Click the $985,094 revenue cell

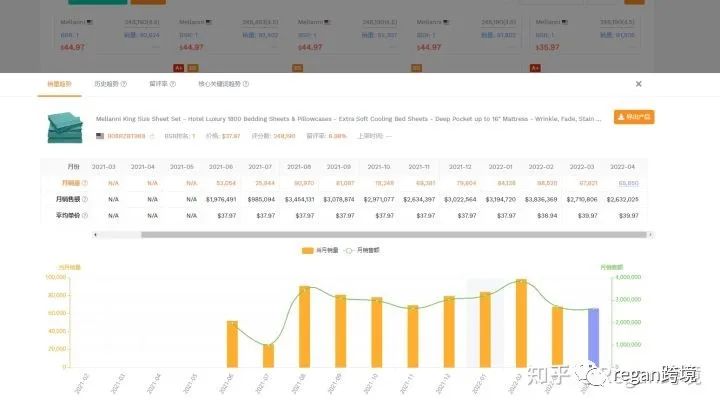click(261, 199)
